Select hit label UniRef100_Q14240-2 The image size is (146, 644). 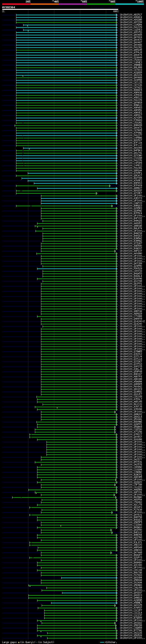coord(132,321)
